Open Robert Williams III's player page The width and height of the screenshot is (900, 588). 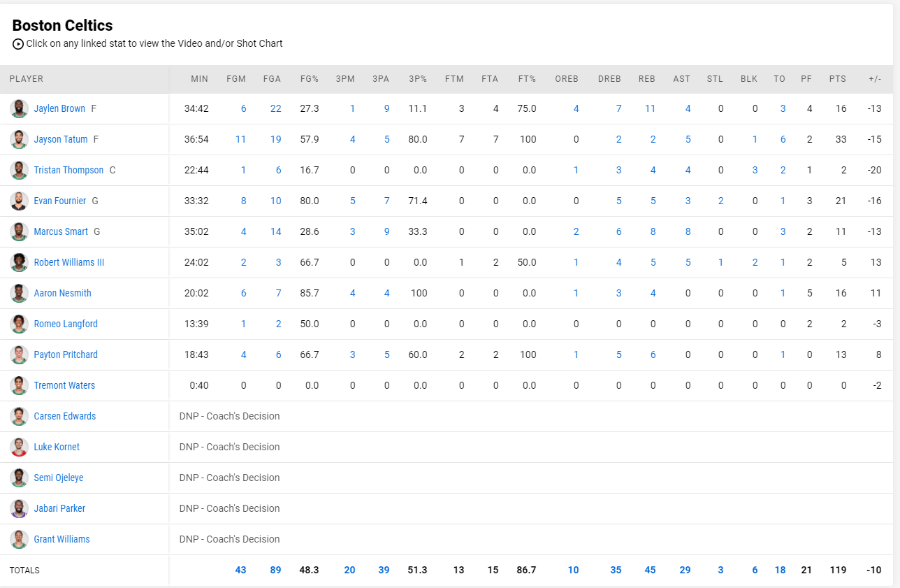[69, 262]
